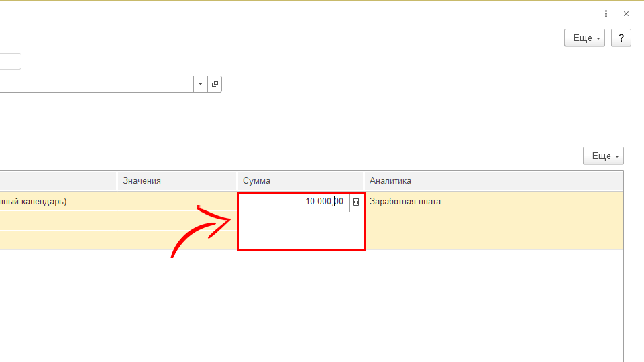Open the three-dot window options menu
The image size is (644, 362).
click(606, 13)
